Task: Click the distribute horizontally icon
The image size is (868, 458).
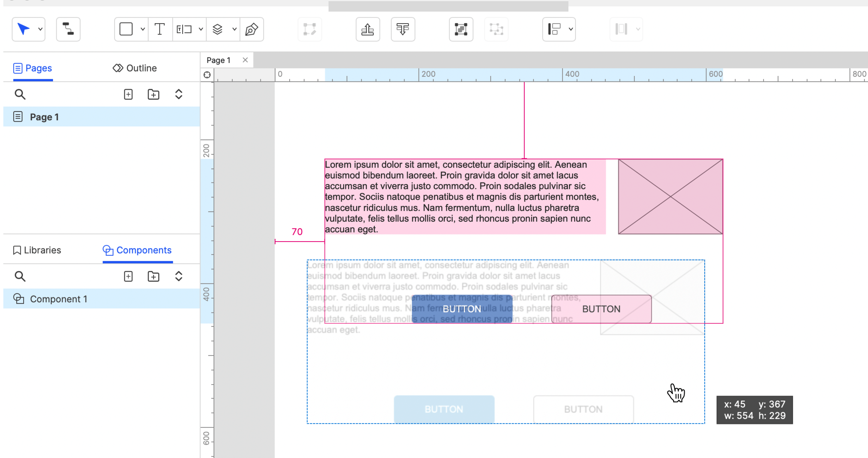Action: click(x=621, y=29)
